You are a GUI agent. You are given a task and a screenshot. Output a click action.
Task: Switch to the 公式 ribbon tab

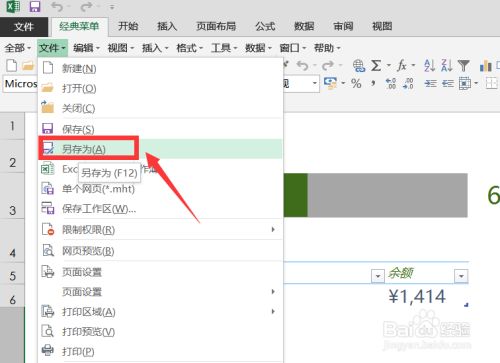pyautogui.click(x=265, y=26)
